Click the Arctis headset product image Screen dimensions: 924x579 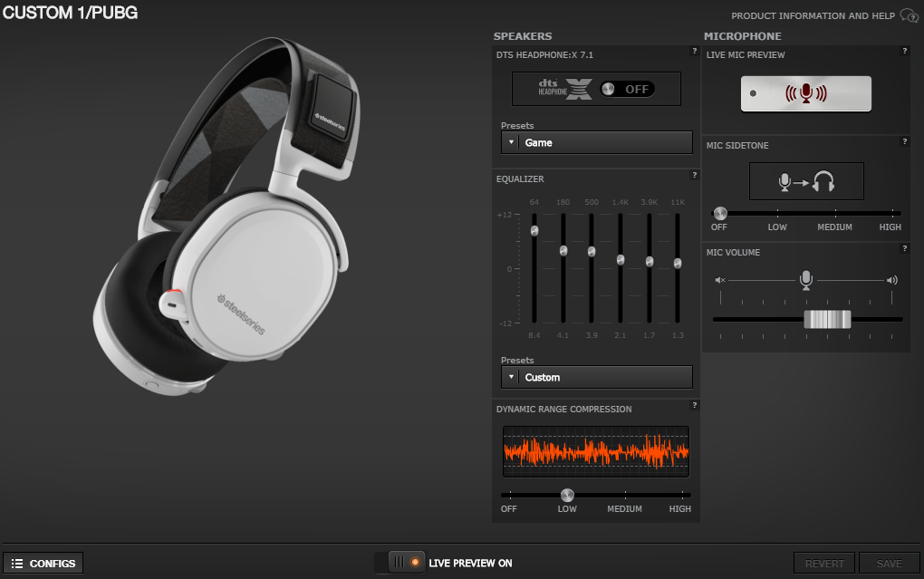pyautogui.click(x=226, y=216)
